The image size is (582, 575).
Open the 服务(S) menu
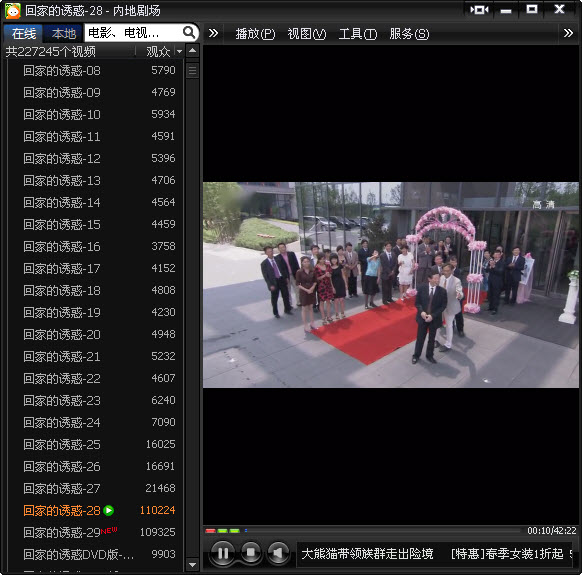(x=409, y=34)
